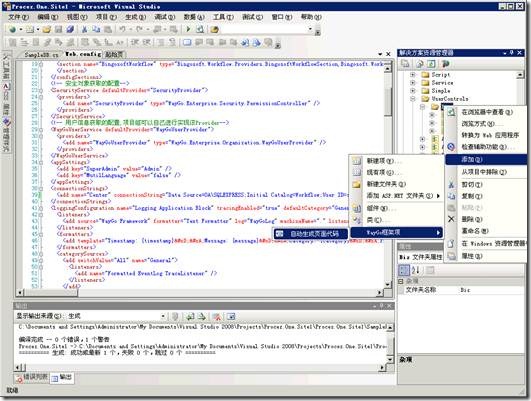
Task: Choose 浏览方式 from context menu
Action: point(486,124)
